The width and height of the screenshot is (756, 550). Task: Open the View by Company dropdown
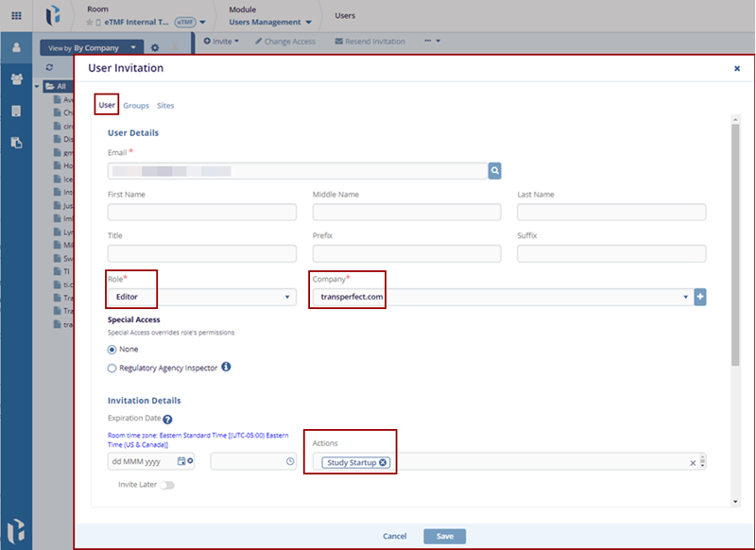93,46
